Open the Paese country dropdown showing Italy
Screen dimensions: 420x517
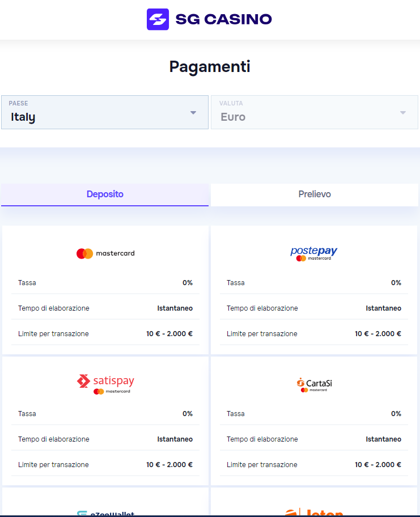point(105,112)
